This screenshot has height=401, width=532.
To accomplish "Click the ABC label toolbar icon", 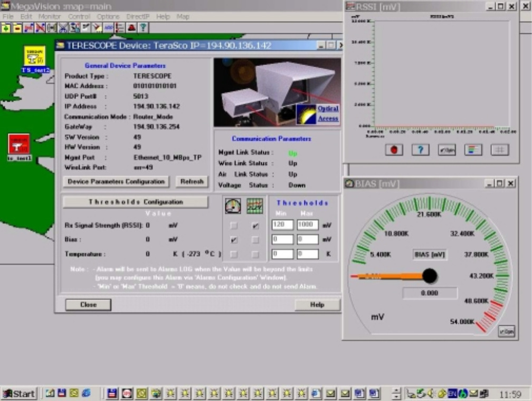I will pos(109,27).
